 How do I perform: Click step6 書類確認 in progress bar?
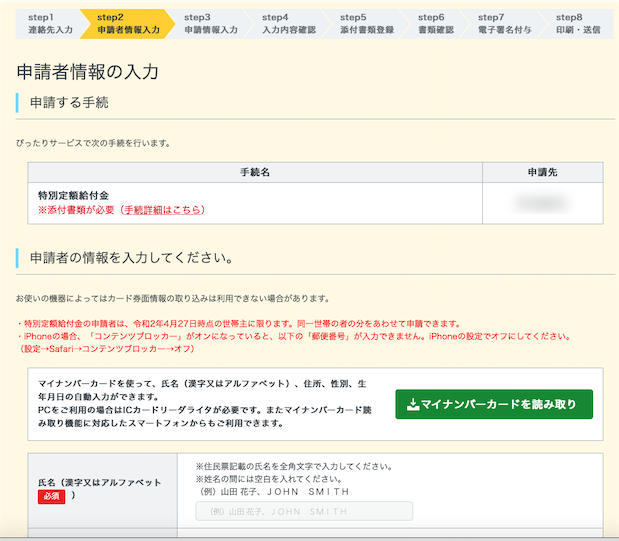(x=435, y=23)
